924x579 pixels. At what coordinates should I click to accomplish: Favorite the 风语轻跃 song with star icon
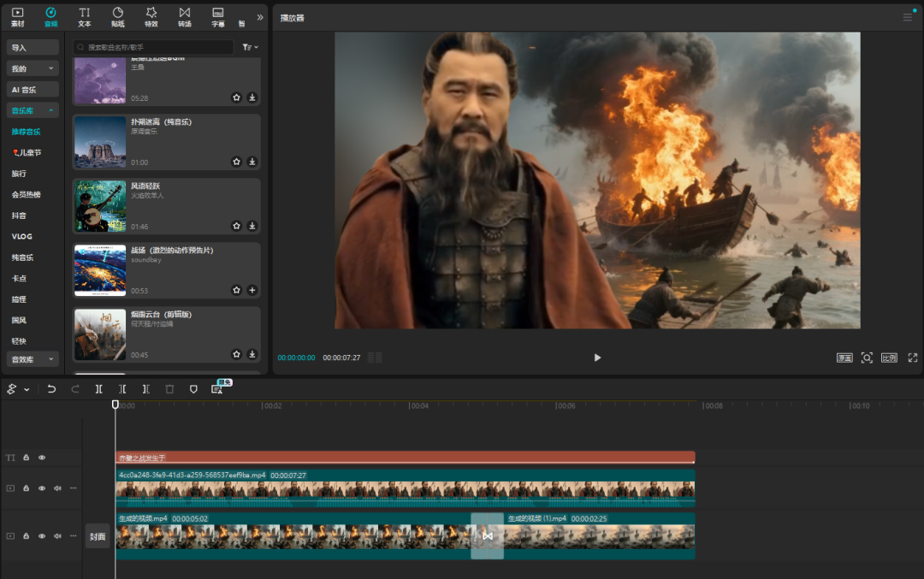[x=237, y=226]
